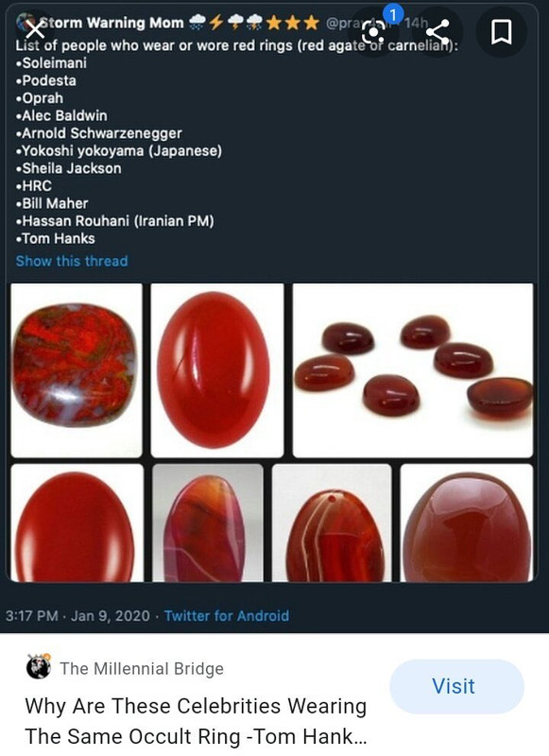The height and width of the screenshot is (756, 549).
Task: Close the image viewer with X icon
Action: point(34,30)
